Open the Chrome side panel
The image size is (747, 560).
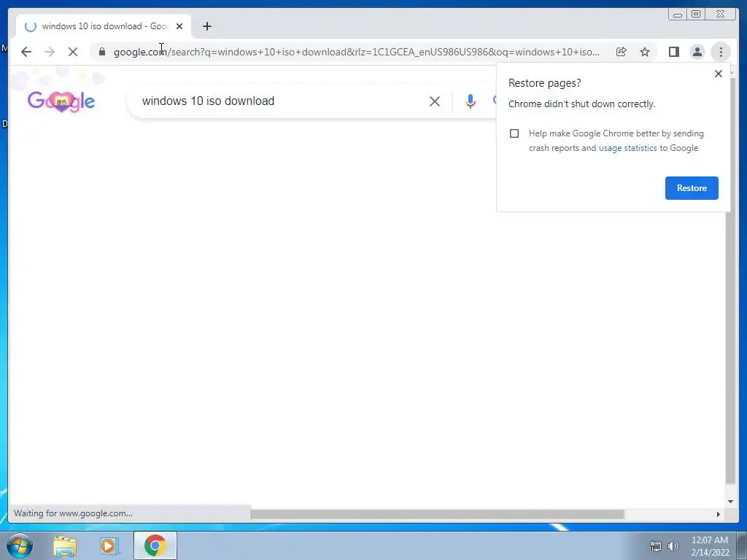click(673, 52)
